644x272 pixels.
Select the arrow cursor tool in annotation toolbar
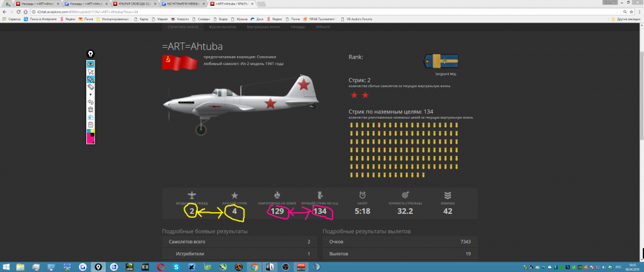pyautogui.click(x=90, y=72)
